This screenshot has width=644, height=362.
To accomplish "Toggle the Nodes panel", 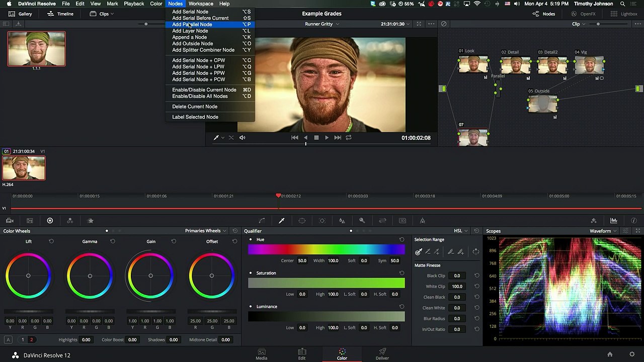I will (x=544, y=14).
